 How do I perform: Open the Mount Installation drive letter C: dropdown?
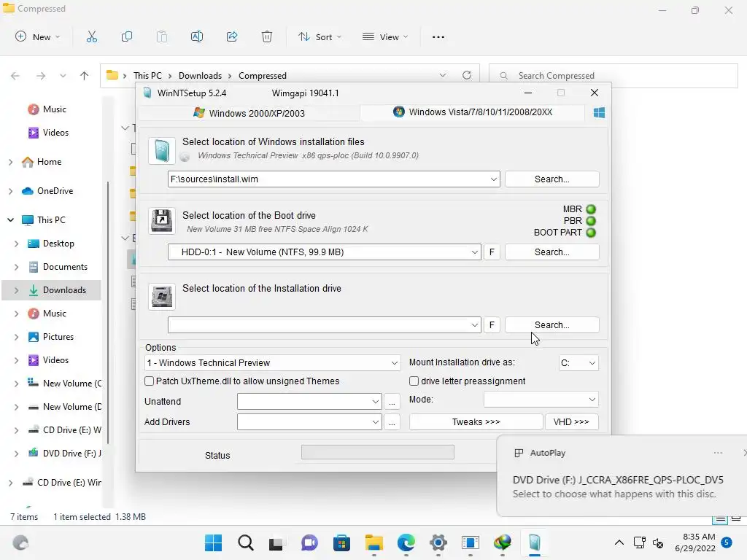(x=592, y=363)
